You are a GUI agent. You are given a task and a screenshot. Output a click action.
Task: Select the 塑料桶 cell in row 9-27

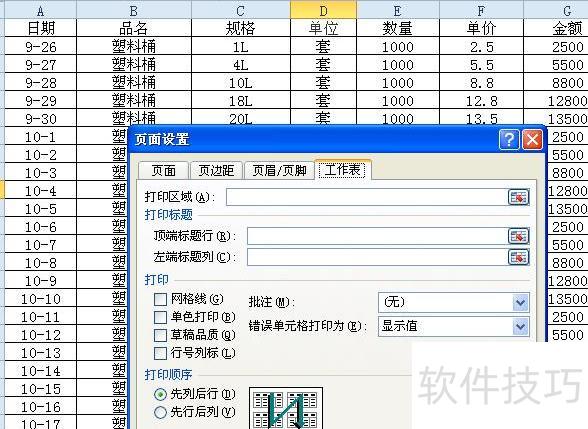click(134, 64)
